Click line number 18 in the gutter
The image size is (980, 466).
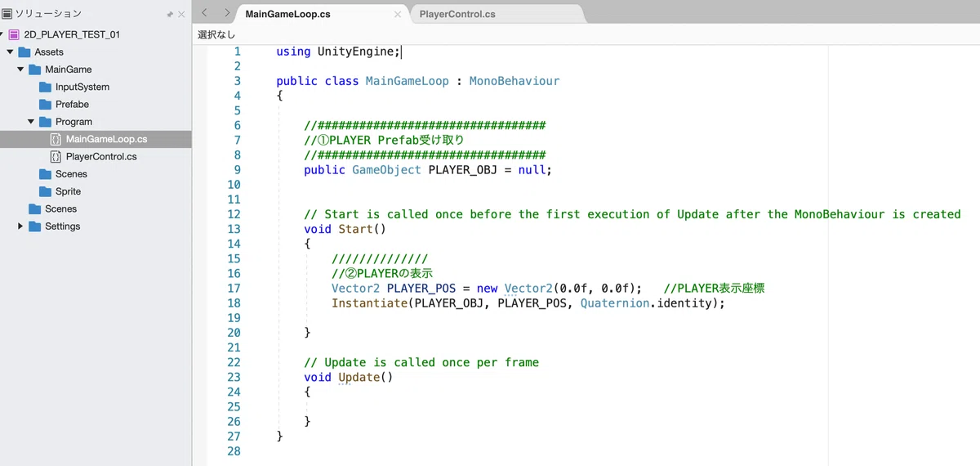[234, 302]
